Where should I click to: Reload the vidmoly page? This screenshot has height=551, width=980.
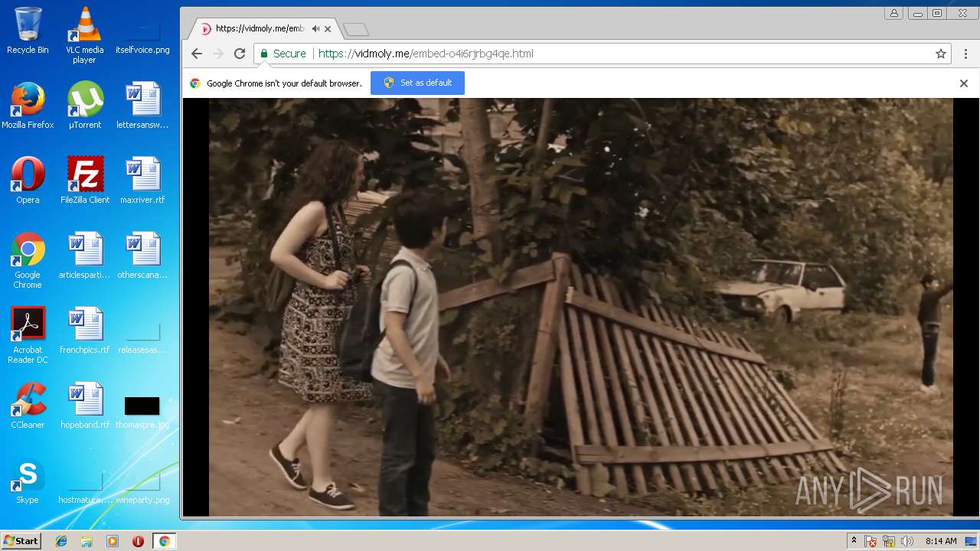tap(240, 54)
